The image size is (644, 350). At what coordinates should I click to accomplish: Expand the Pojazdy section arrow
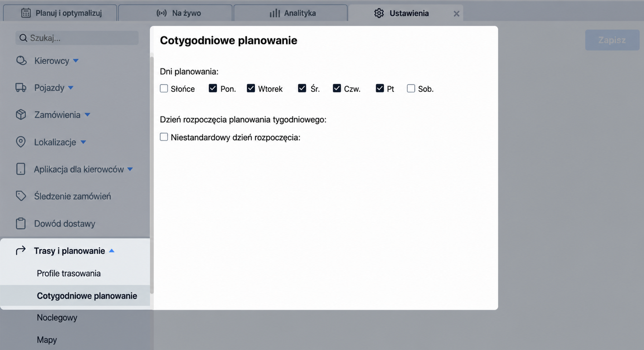[x=71, y=88]
